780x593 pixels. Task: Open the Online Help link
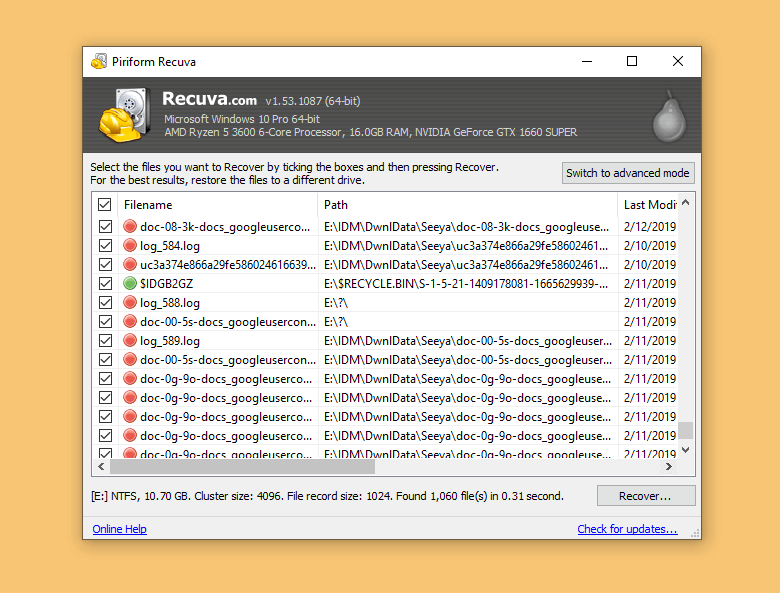coord(119,529)
